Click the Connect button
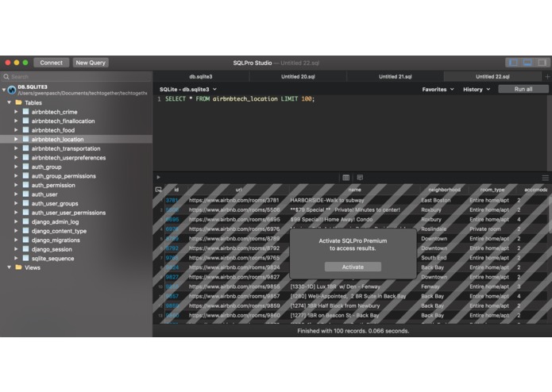 click(x=51, y=63)
